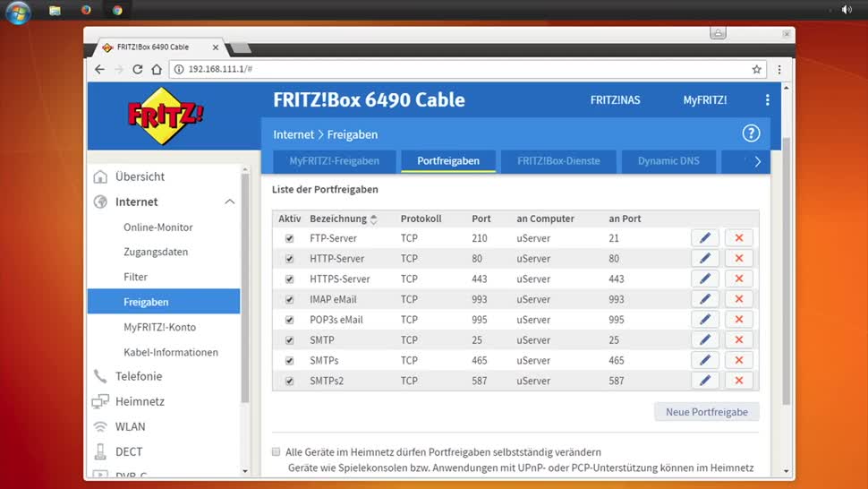Collapse the Internet menu section

[230, 202]
